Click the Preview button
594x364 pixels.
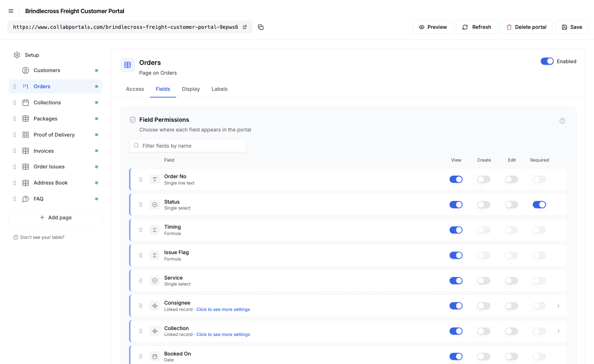click(x=433, y=27)
